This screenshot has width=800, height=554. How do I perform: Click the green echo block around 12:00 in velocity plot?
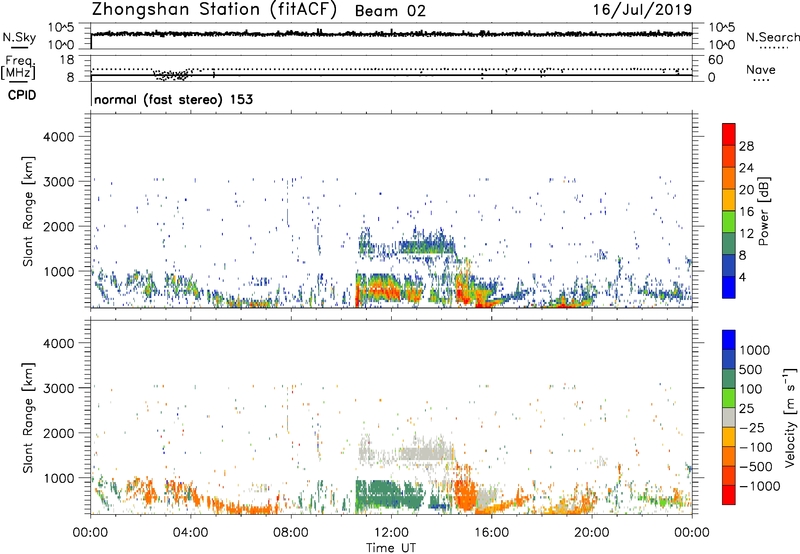click(389, 495)
